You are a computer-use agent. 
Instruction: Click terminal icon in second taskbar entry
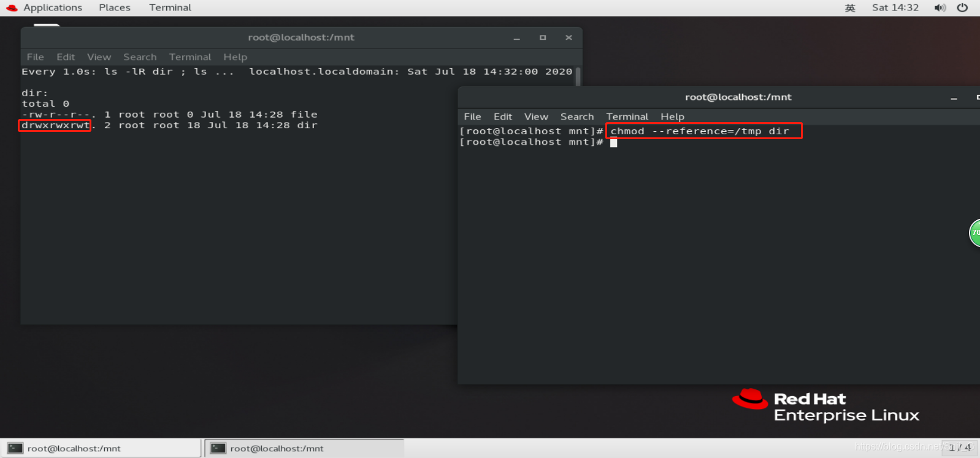click(218, 448)
